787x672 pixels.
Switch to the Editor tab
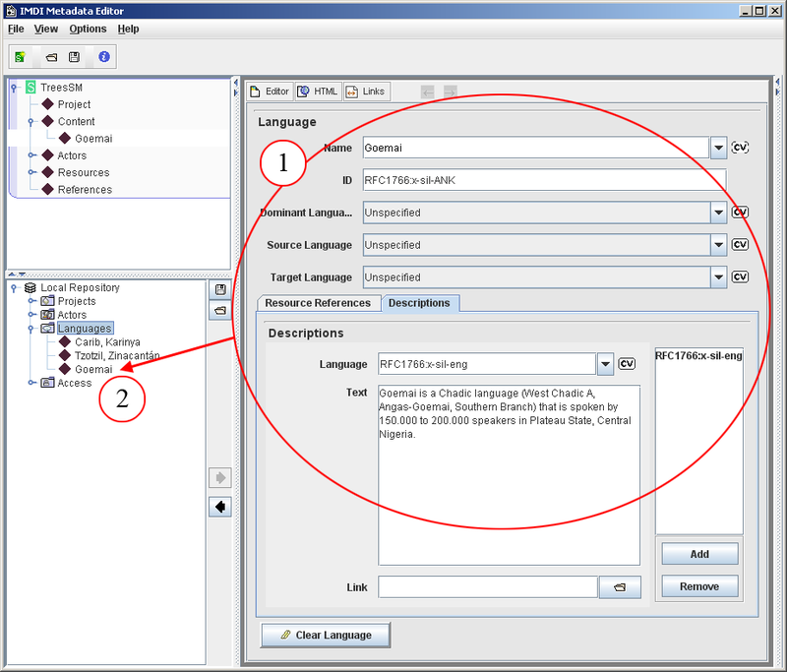(270, 92)
